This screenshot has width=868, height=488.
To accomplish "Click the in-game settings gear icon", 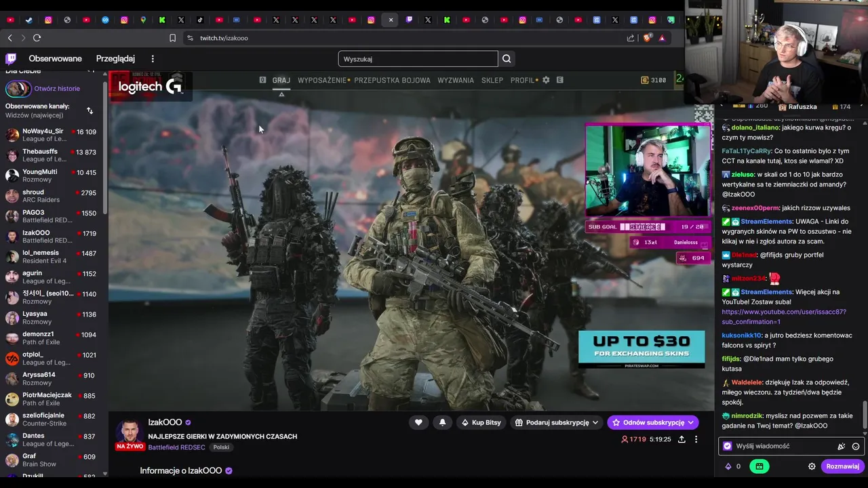I will (x=546, y=80).
